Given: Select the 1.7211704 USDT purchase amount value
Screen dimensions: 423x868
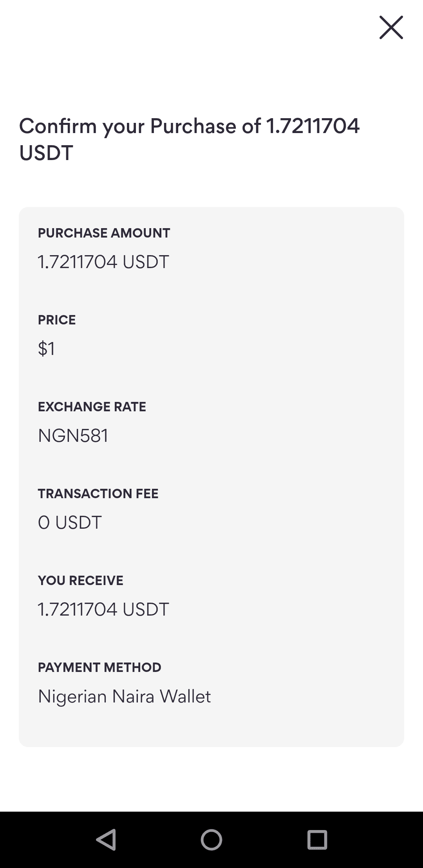Looking at the screenshot, I should click(103, 262).
